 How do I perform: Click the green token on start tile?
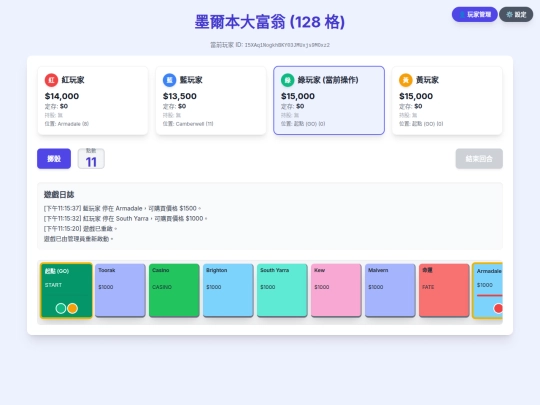(x=61, y=308)
